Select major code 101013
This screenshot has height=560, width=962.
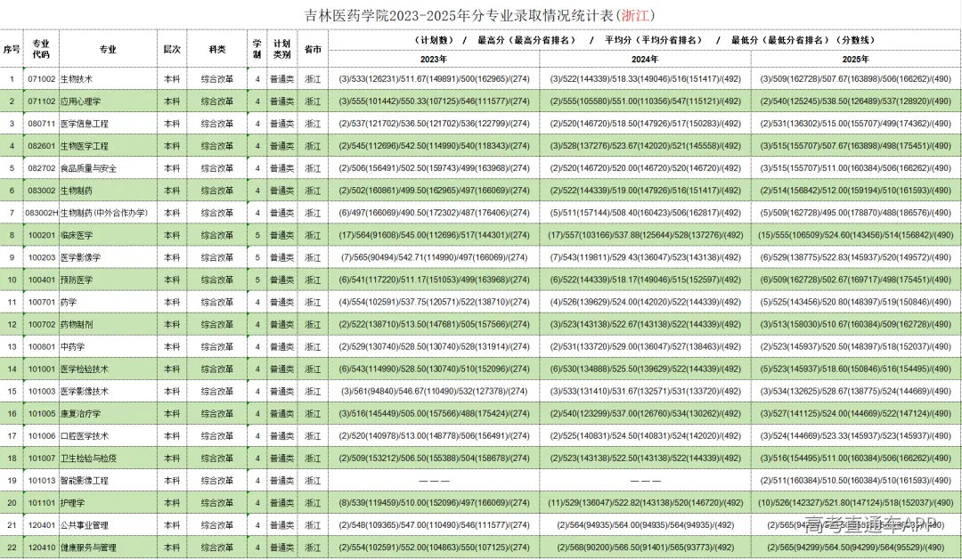click(41, 480)
